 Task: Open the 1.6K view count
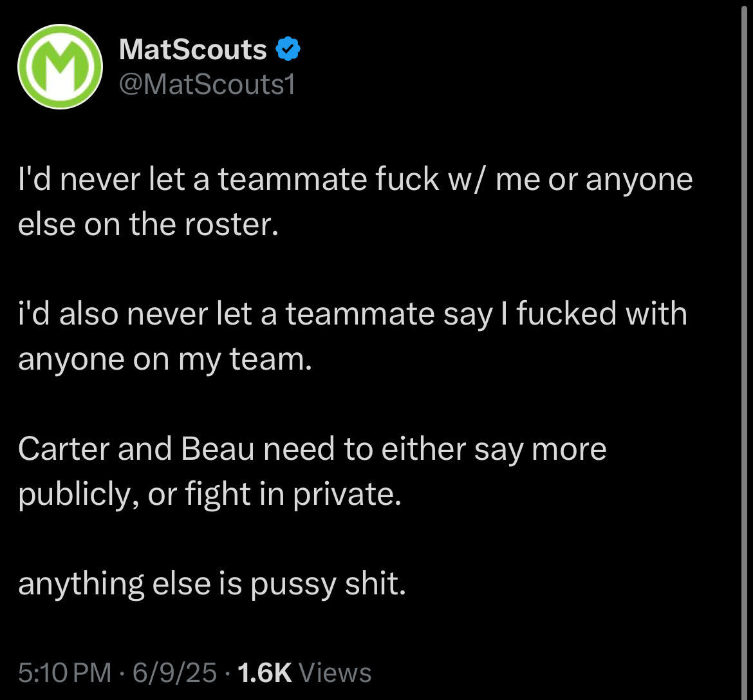point(265,672)
